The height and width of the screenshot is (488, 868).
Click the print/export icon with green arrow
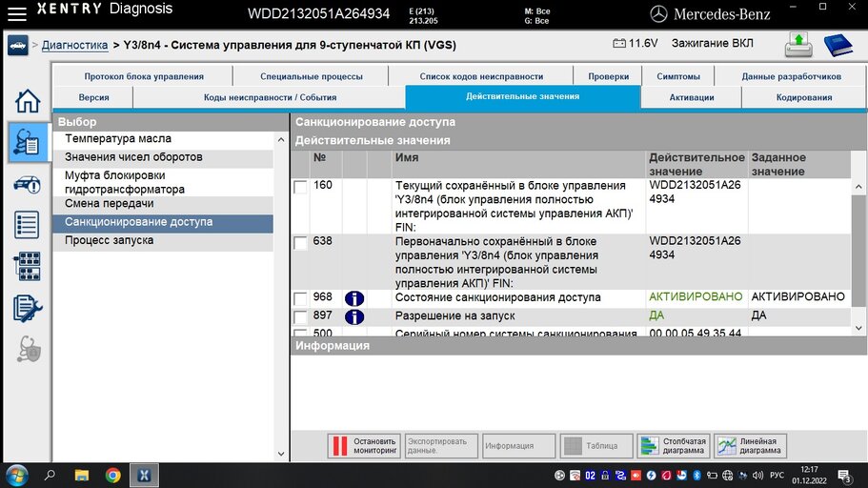click(x=798, y=45)
